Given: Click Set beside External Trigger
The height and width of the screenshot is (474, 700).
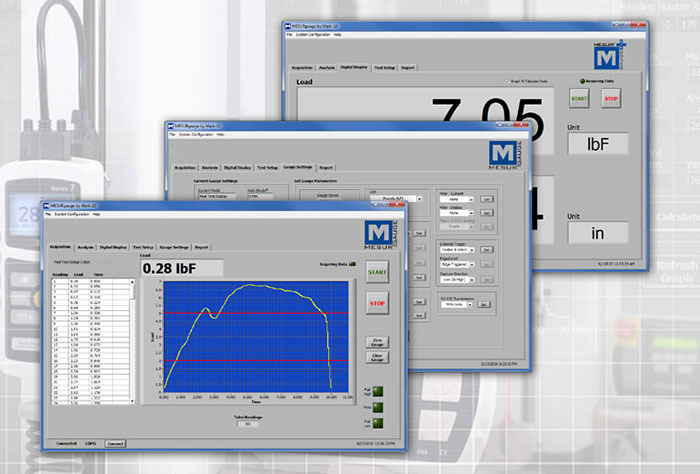Looking at the screenshot, I should coord(487,249).
